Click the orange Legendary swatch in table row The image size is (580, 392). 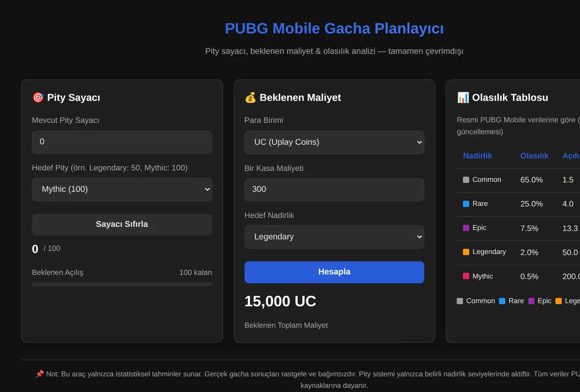tap(466, 252)
